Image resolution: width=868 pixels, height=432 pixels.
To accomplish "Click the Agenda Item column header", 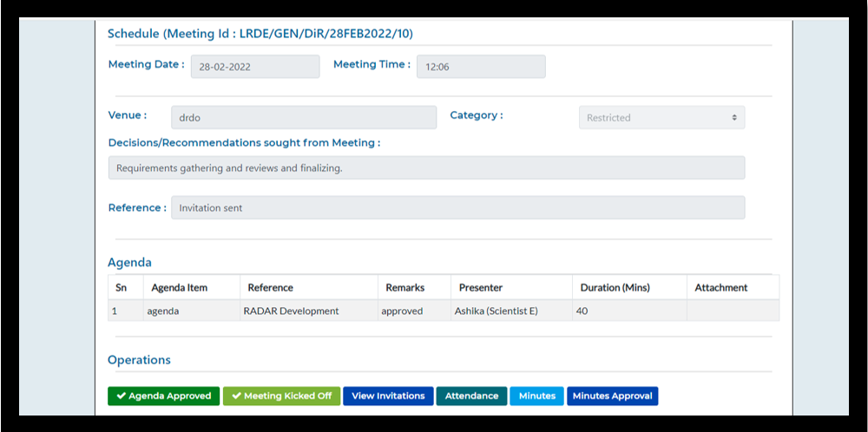I will pyautogui.click(x=180, y=288).
